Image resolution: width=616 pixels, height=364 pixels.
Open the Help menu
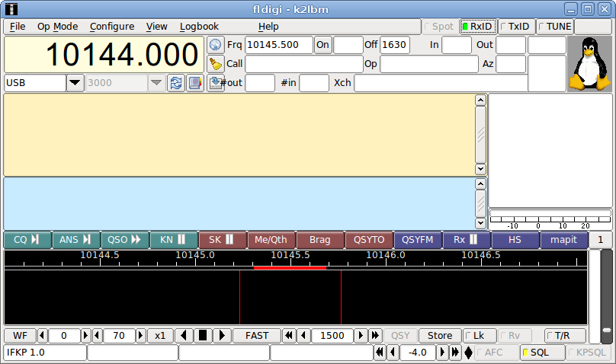(x=268, y=27)
